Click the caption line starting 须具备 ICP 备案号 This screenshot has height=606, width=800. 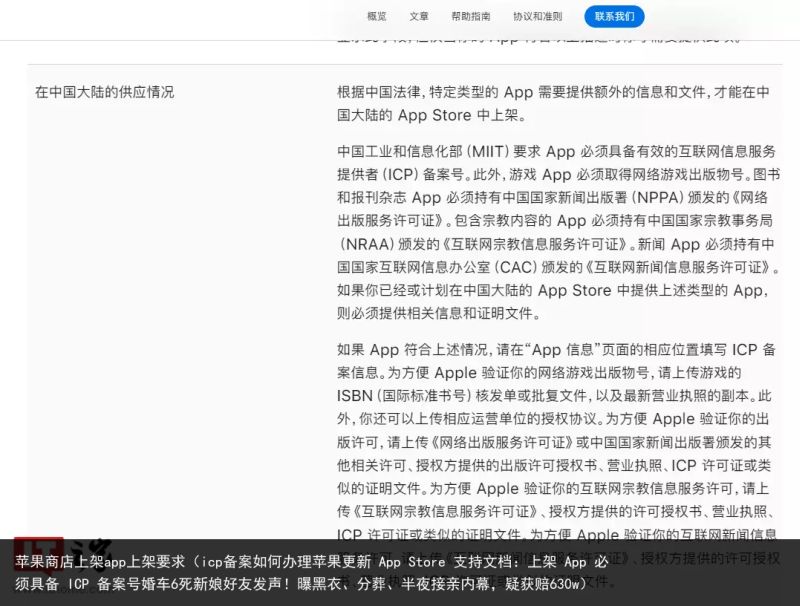pyautogui.click(x=301, y=584)
